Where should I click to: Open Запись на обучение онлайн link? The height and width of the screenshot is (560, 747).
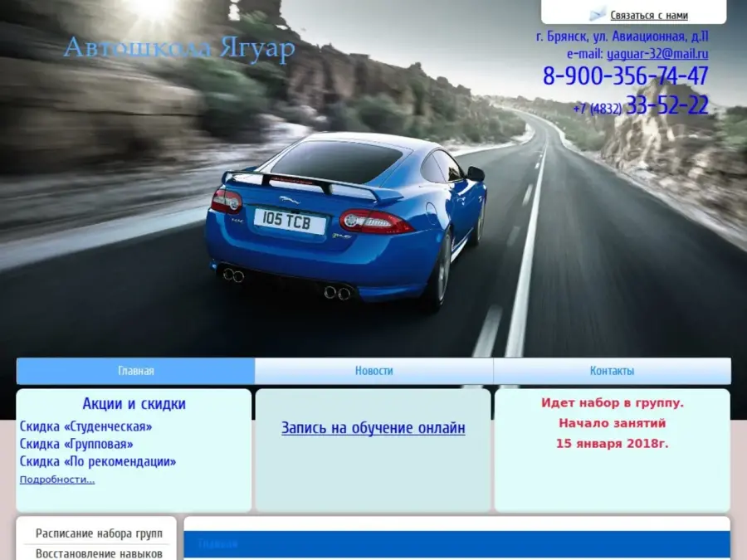(373, 428)
